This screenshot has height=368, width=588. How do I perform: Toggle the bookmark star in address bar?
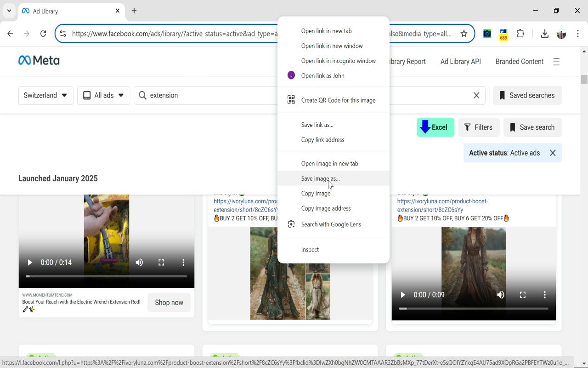(464, 34)
